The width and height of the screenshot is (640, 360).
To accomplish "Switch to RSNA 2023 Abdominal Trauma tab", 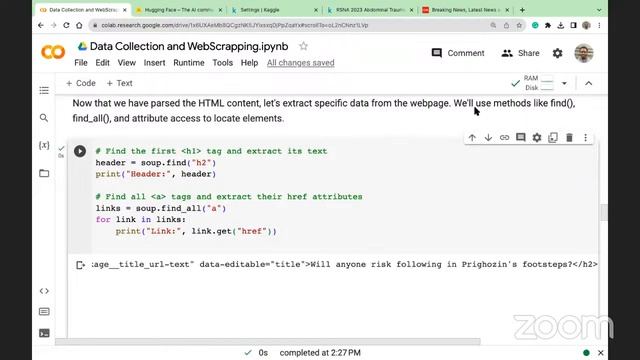I will tap(370, 10).
